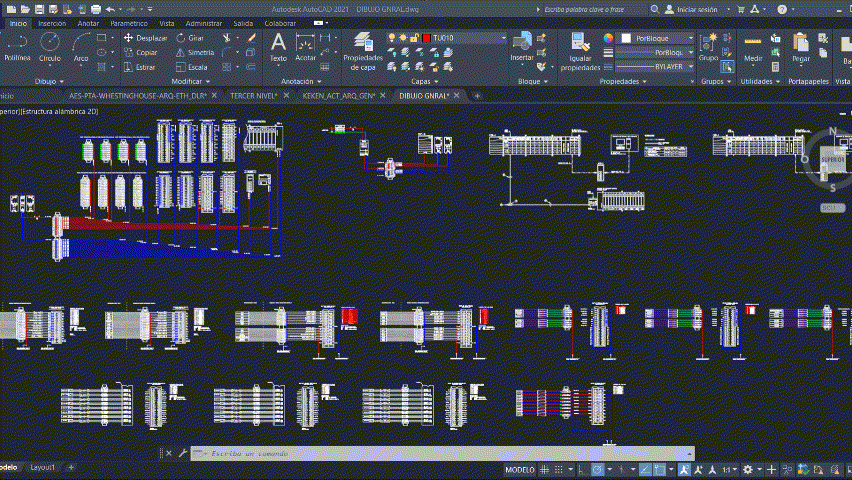Select the Círculo tool
This screenshot has height=480, width=852.
[x=49, y=46]
